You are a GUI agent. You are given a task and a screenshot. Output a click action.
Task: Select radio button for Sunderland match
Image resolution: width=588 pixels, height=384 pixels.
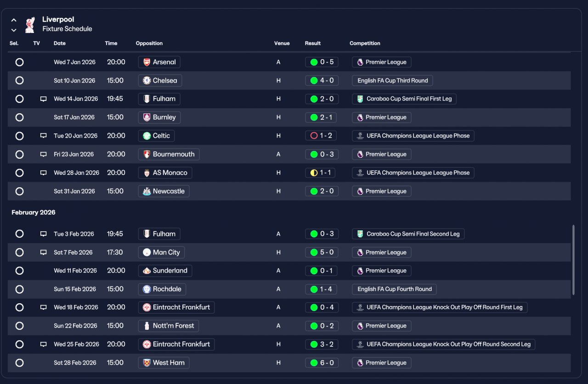(x=19, y=271)
